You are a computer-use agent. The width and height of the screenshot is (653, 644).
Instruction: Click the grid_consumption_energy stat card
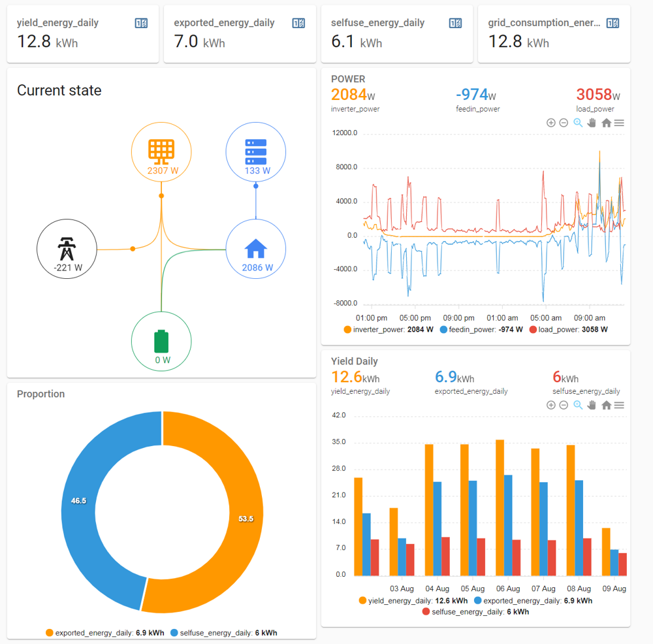click(553, 34)
